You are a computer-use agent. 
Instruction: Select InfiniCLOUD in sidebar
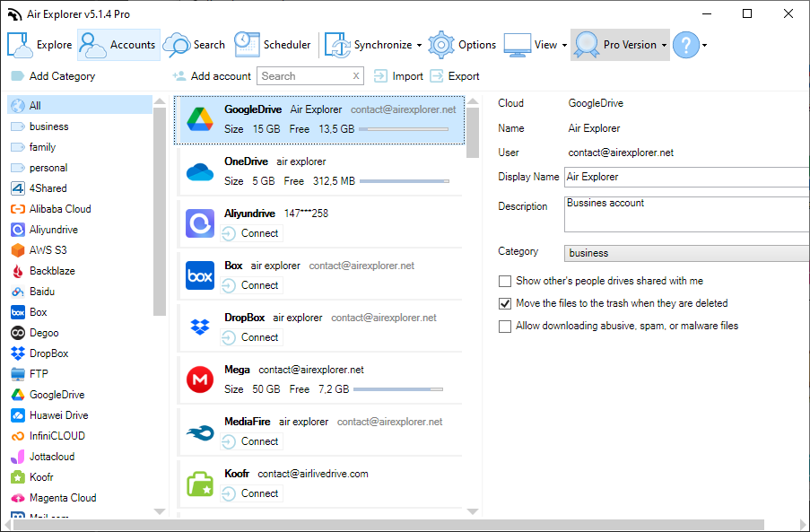[x=80, y=435]
